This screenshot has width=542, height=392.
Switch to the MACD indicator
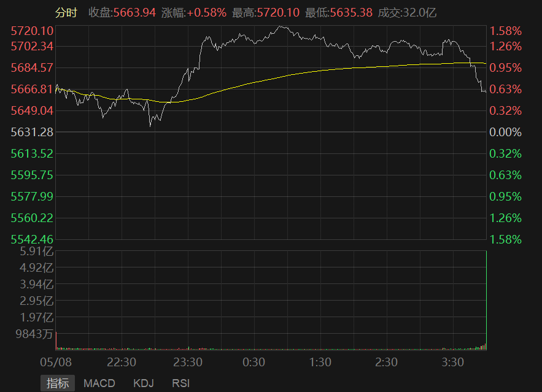click(99, 383)
